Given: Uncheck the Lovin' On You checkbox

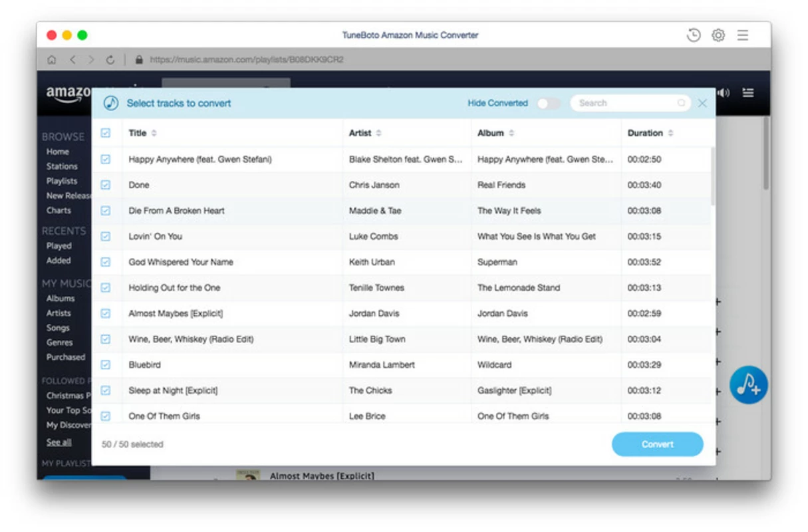Looking at the screenshot, I should coord(106,236).
